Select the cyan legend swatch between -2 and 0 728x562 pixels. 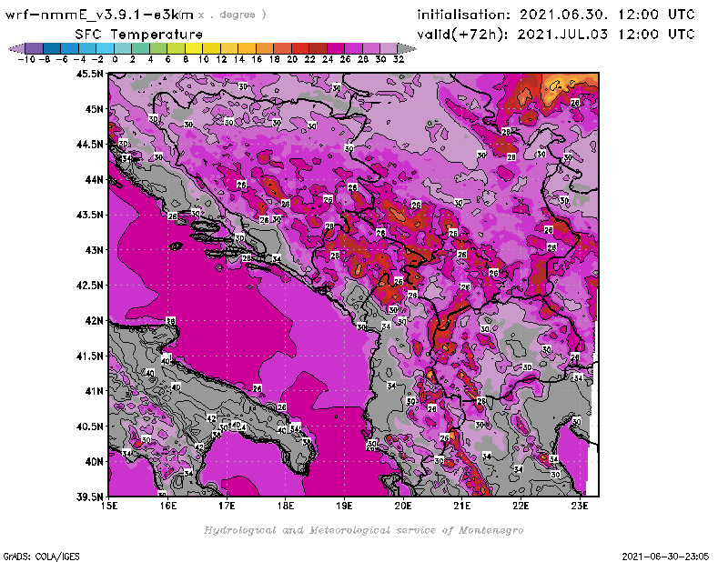[x=105, y=48]
